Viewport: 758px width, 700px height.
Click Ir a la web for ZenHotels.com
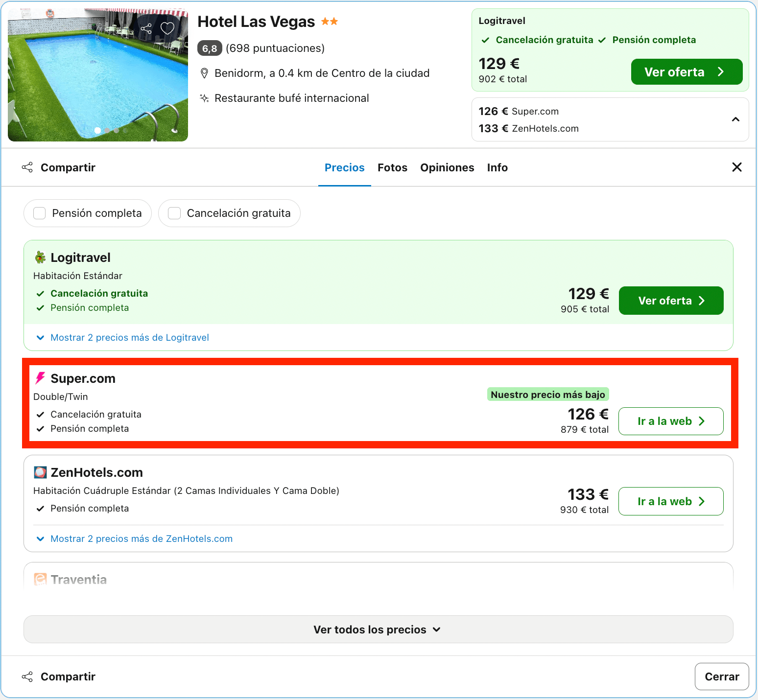pos(671,501)
